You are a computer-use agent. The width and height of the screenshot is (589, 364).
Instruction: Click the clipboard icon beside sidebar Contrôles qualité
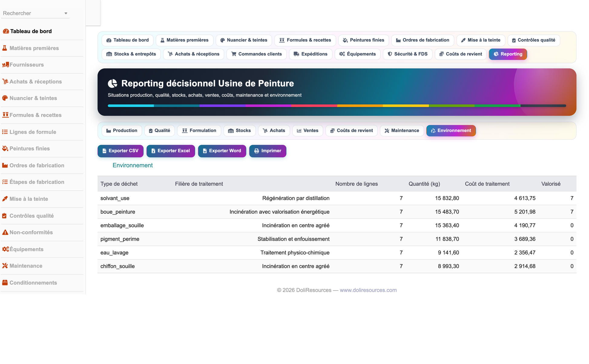click(5, 216)
